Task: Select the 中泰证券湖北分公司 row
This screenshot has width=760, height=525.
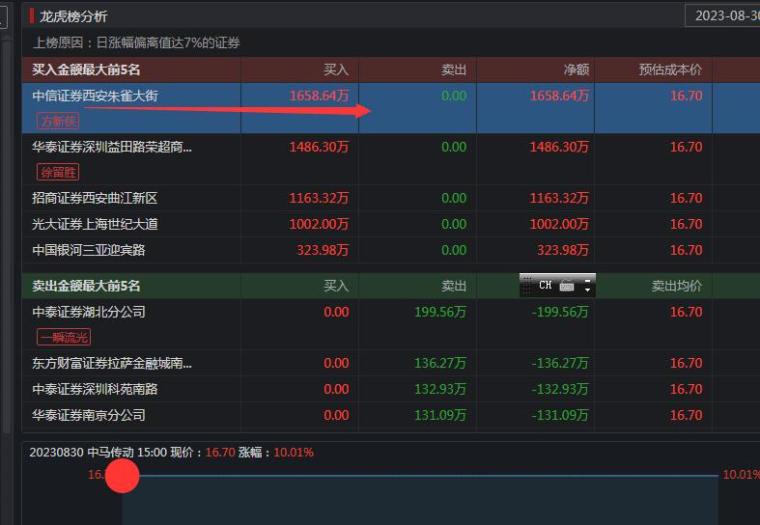Action: pyautogui.click(x=391, y=324)
